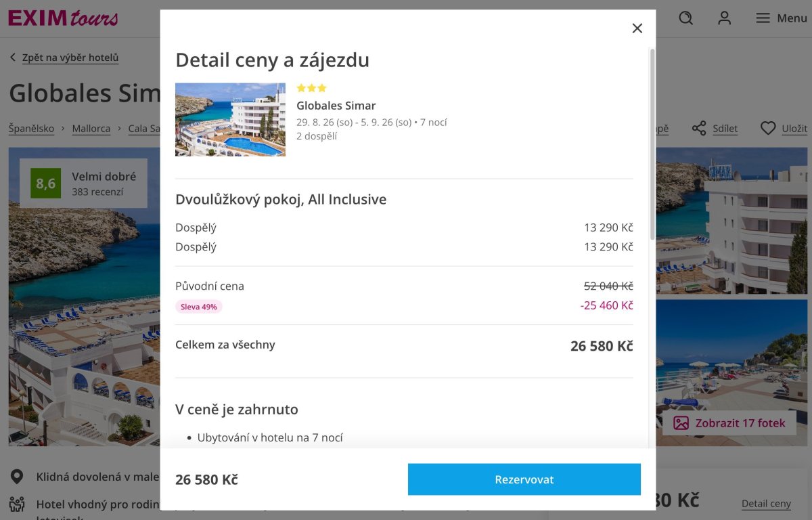Close the price detail dialog

click(x=637, y=28)
